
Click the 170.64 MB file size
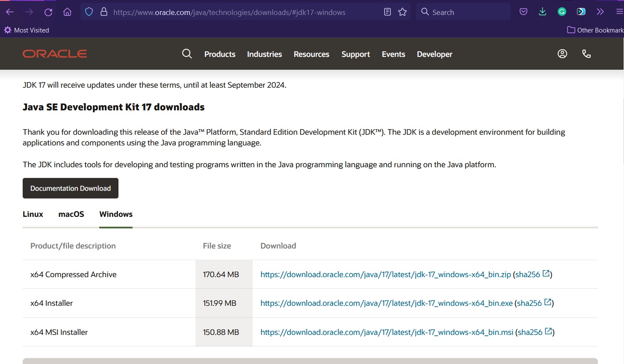221,274
